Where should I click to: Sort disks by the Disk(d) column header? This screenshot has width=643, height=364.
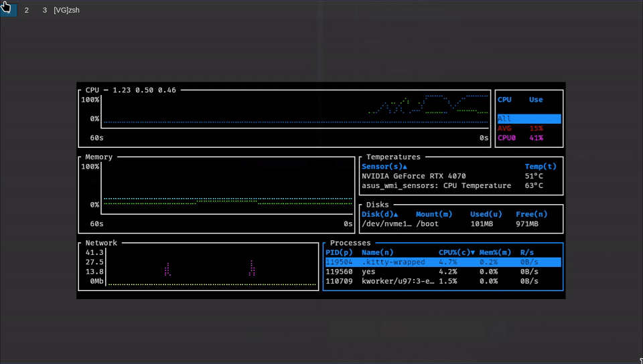(380, 214)
